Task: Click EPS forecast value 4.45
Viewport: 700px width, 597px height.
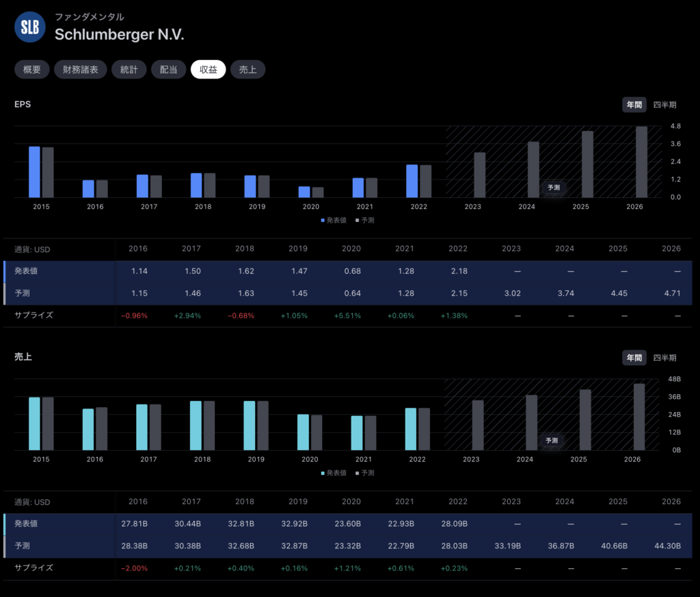Action: point(619,294)
